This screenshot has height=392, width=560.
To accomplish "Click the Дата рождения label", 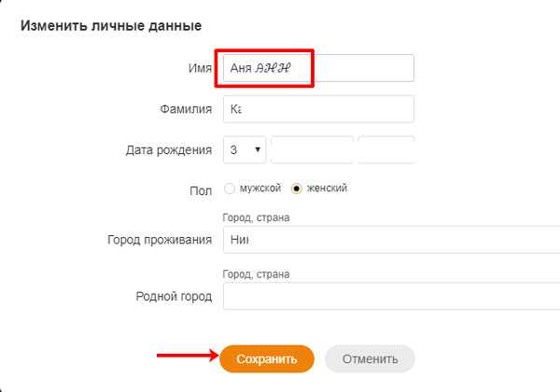I will pos(169,150).
